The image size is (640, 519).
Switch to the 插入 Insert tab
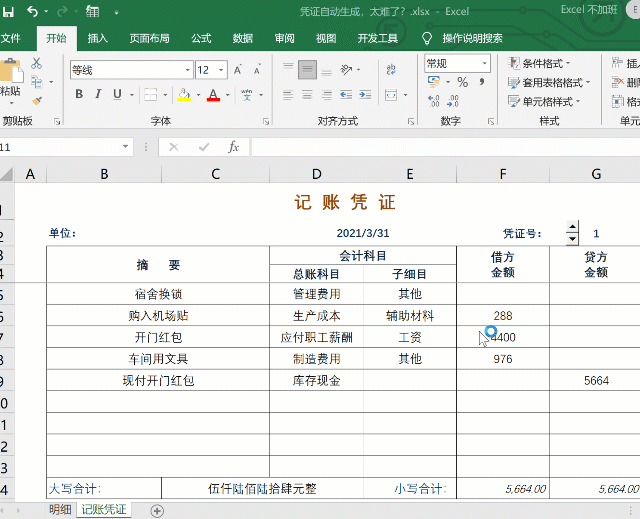[98, 38]
